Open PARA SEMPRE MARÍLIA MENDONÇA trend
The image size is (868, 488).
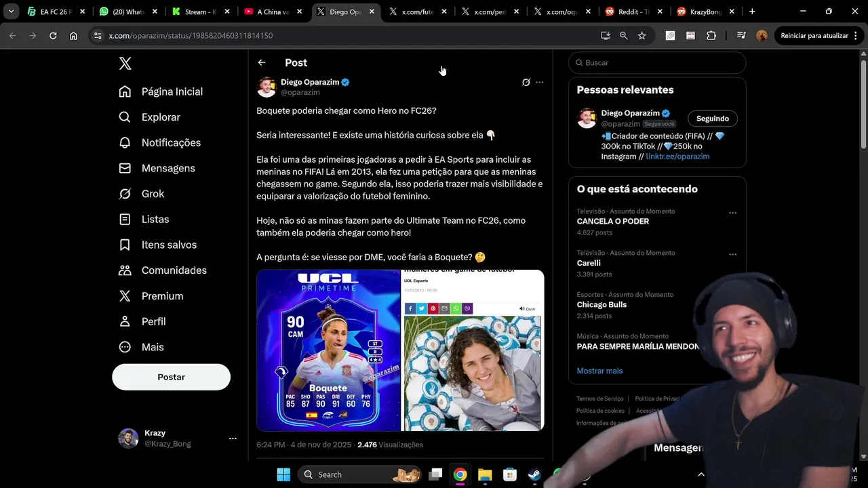pos(637,346)
